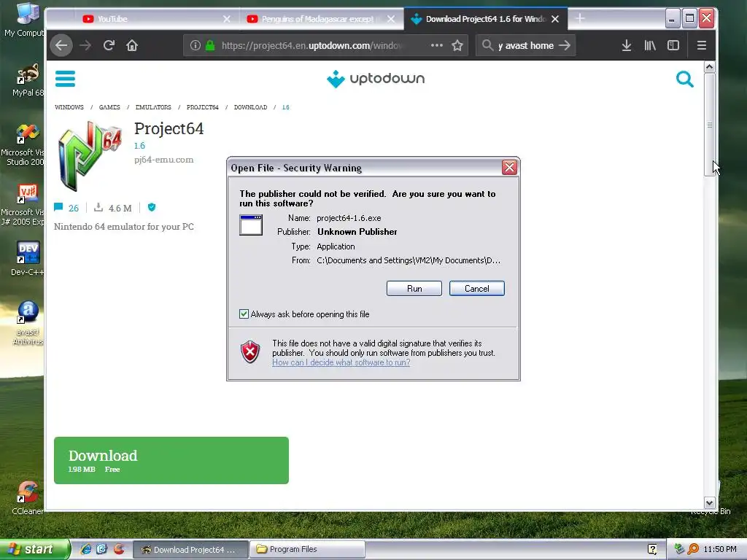This screenshot has width=747, height=560.
Task: Open the Dev-C++ desktop icon
Action: click(x=27, y=258)
